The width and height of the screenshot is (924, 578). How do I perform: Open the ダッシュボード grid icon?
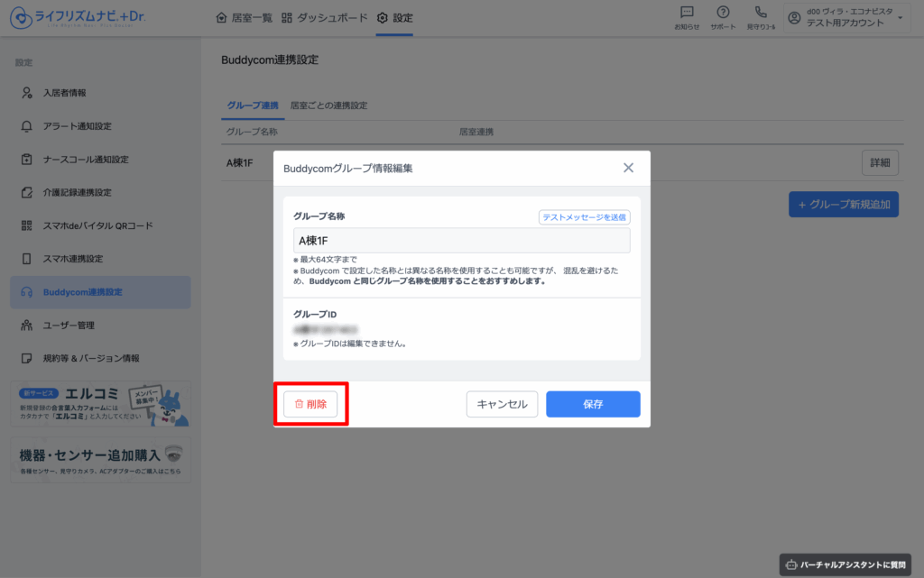coord(287,18)
